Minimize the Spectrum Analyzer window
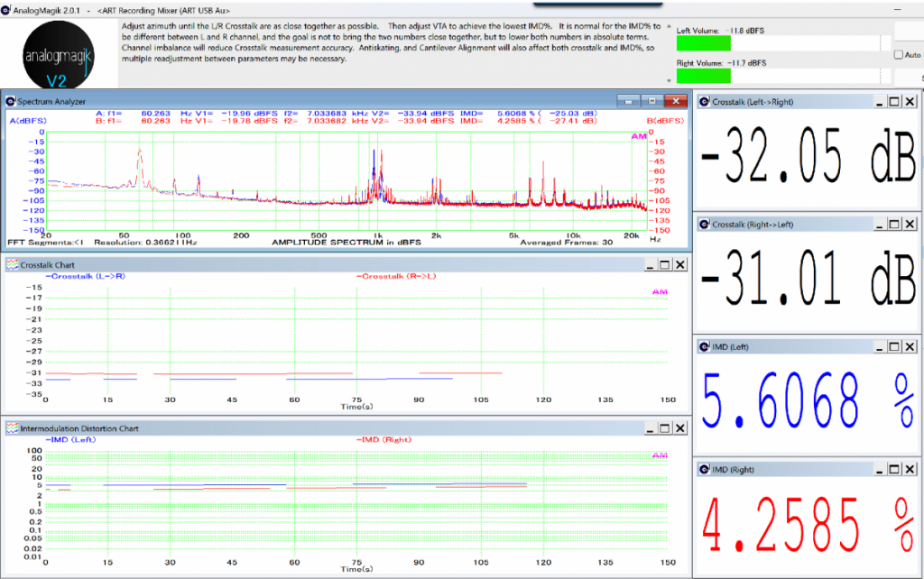Viewport: 924px width, 579px height. click(629, 101)
